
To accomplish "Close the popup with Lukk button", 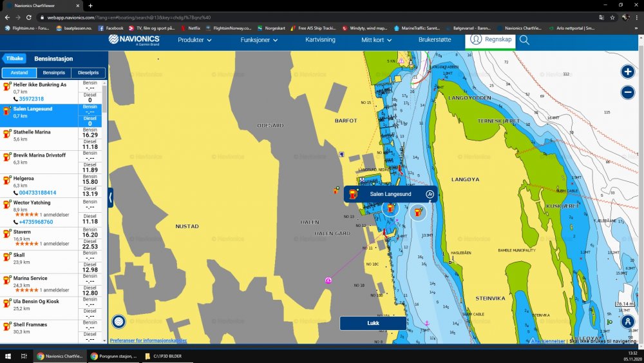I will coord(373,323).
